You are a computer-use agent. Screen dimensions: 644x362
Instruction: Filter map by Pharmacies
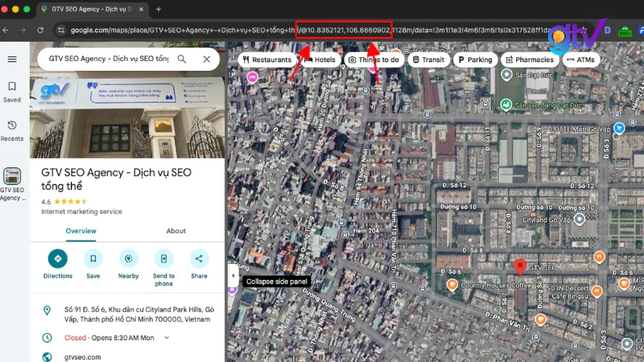pos(530,60)
